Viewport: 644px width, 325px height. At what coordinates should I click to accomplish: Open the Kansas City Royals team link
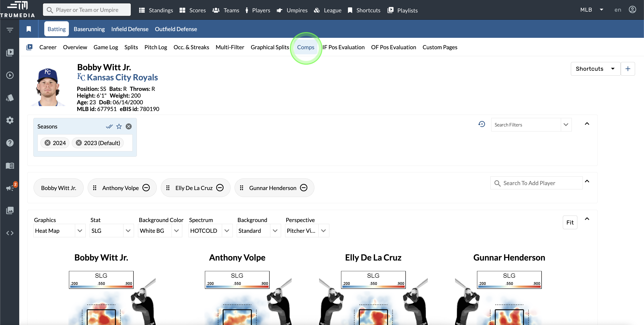pyautogui.click(x=122, y=78)
